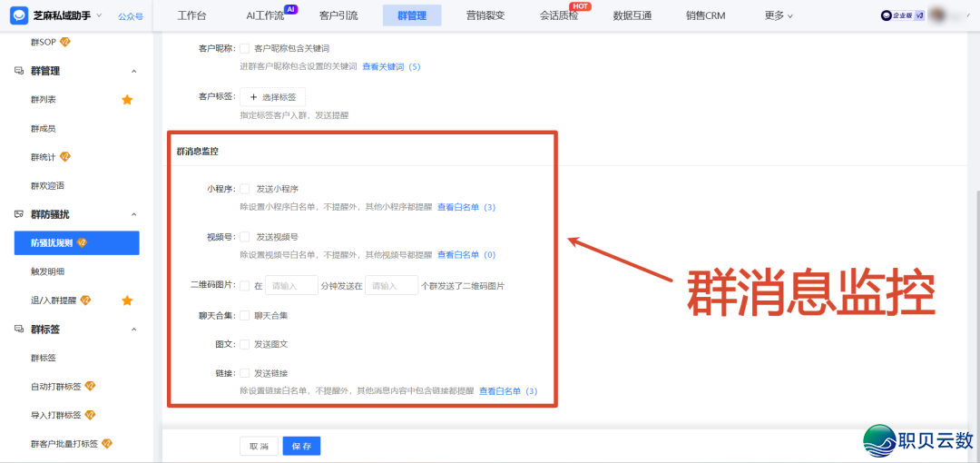The width and height of the screenshot is (980, 463).
Task: Click the v2 badge on 防骚扰规则
Action: [82, 242]
